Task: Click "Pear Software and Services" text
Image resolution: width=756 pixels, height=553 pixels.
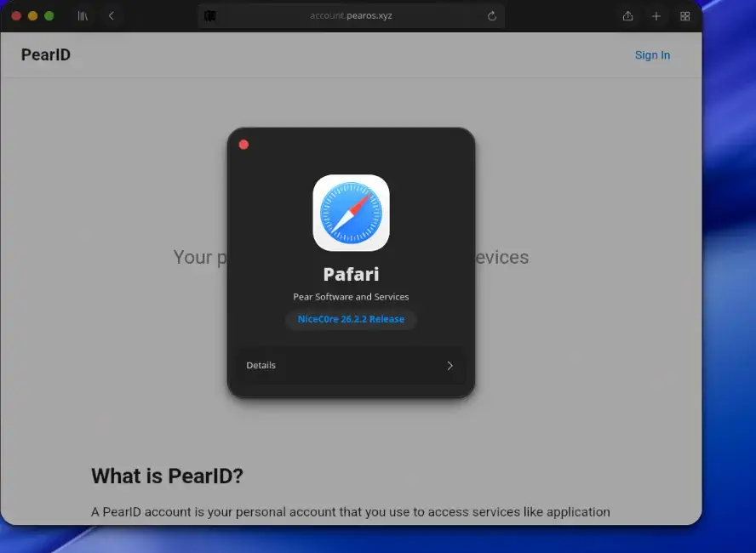Action: click(351, 297)
